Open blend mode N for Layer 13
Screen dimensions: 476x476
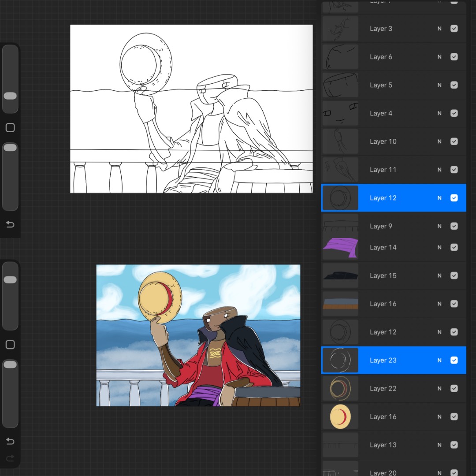(439, 445)
